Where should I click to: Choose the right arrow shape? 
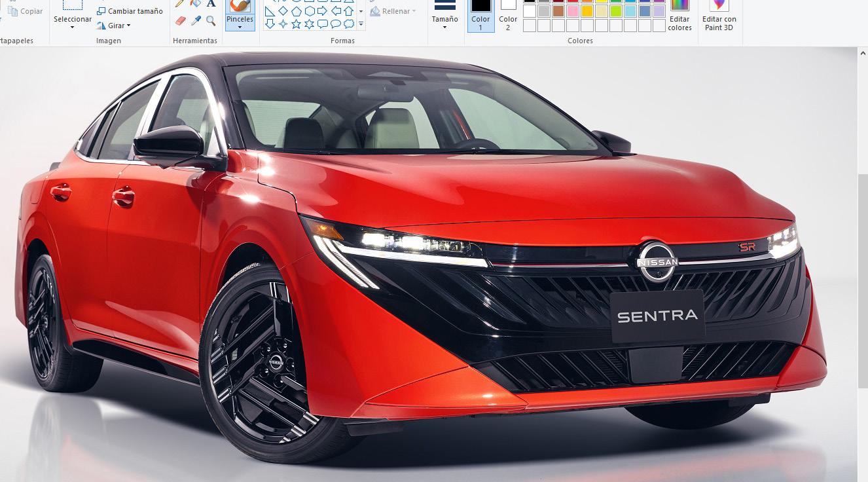322,11
